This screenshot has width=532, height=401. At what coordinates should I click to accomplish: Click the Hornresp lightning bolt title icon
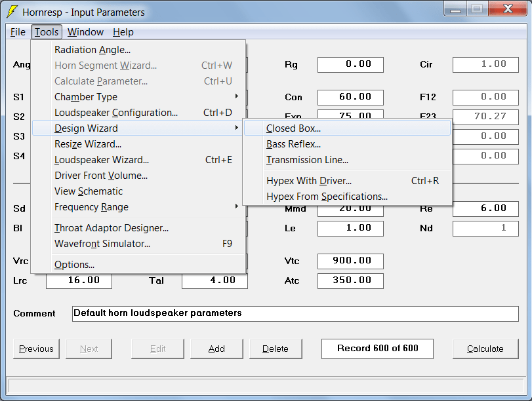(x=12, y=12)
